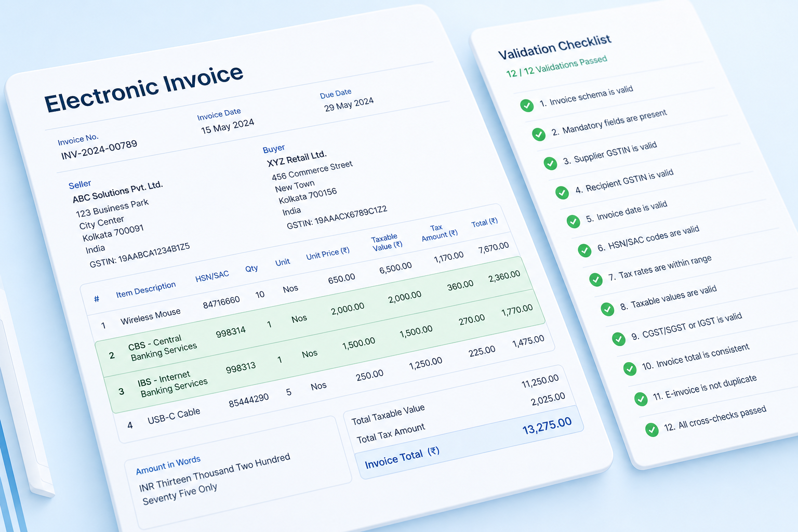Click the check icon for Supplier GSTIN is valid
The width and height of the screenshot is (798, 532).
click(x=550, y=164)
